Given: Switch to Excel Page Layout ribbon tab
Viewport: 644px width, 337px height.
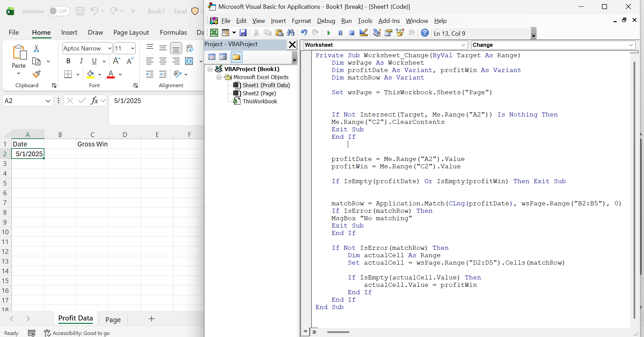Looking at the screenshot, I should [131, 32].
